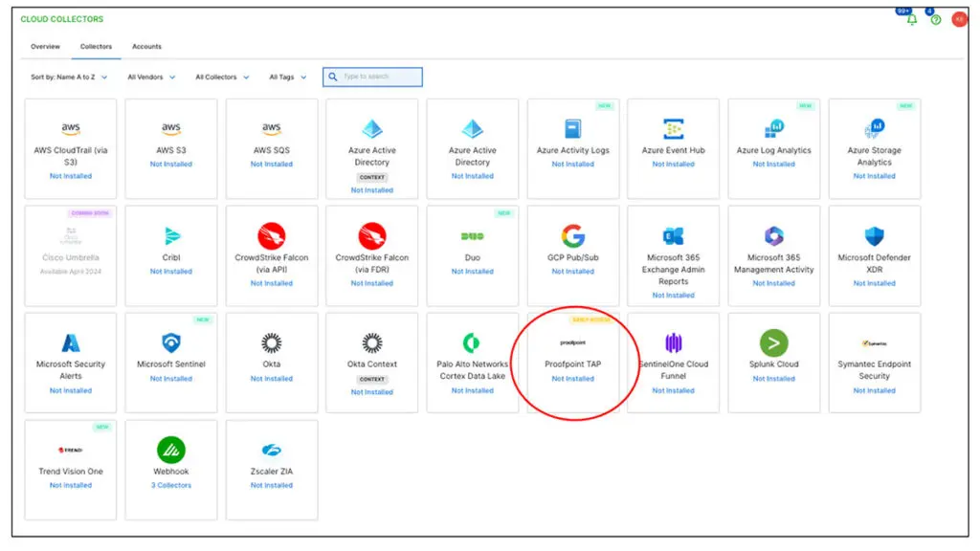Viewport: 980px width, 551px height.
Task: Click the help question mark icon
Action: pyautogui.click(x=934, y=18)
